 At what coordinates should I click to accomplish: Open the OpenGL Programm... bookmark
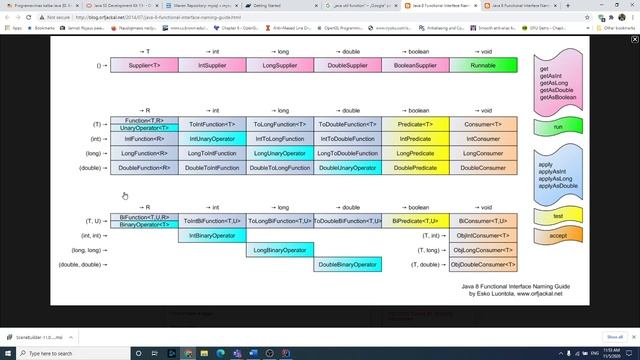click(x=340, y=28)
